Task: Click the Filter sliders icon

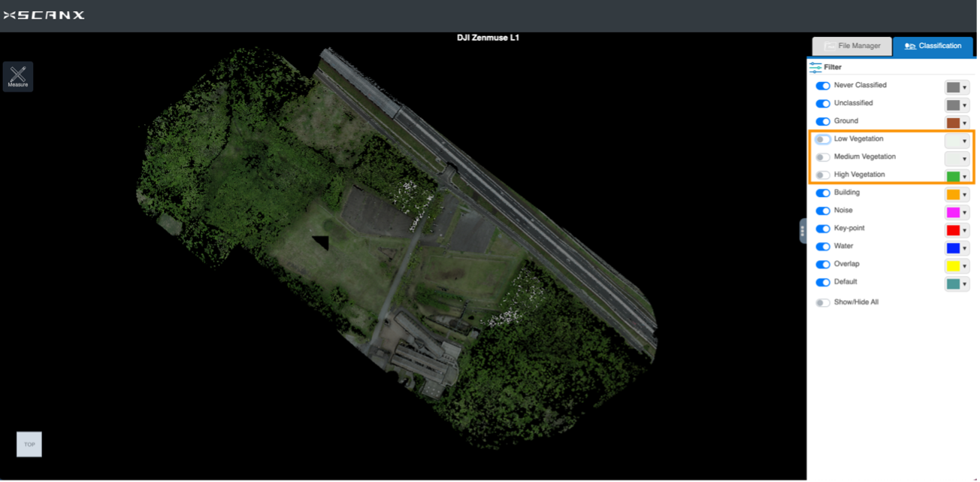Action: click(815, 67)
